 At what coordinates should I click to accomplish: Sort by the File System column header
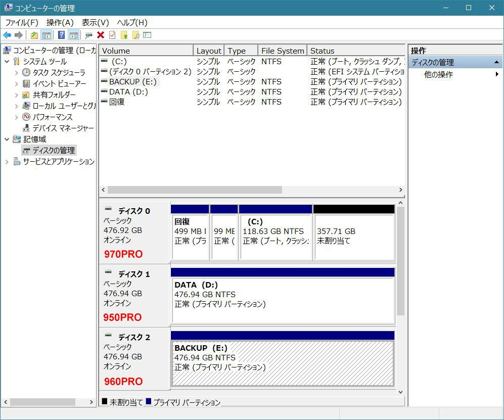283,51
